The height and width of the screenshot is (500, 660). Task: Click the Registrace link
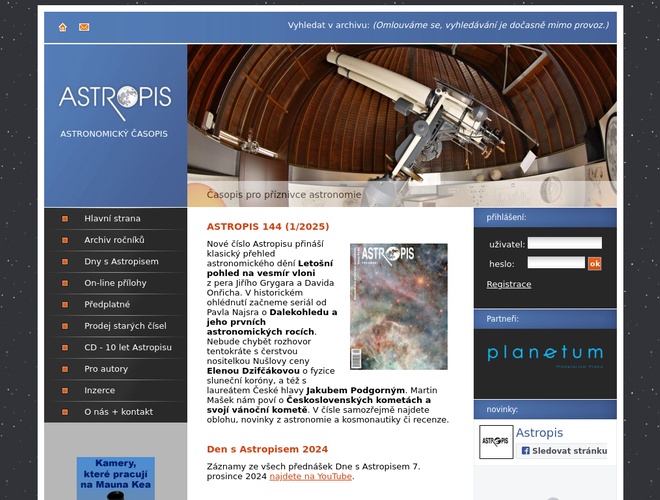509,284
